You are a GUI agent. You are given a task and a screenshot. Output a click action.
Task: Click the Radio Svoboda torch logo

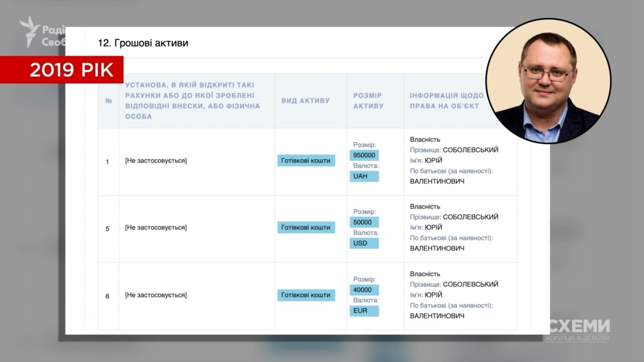(x=30, y=31)
